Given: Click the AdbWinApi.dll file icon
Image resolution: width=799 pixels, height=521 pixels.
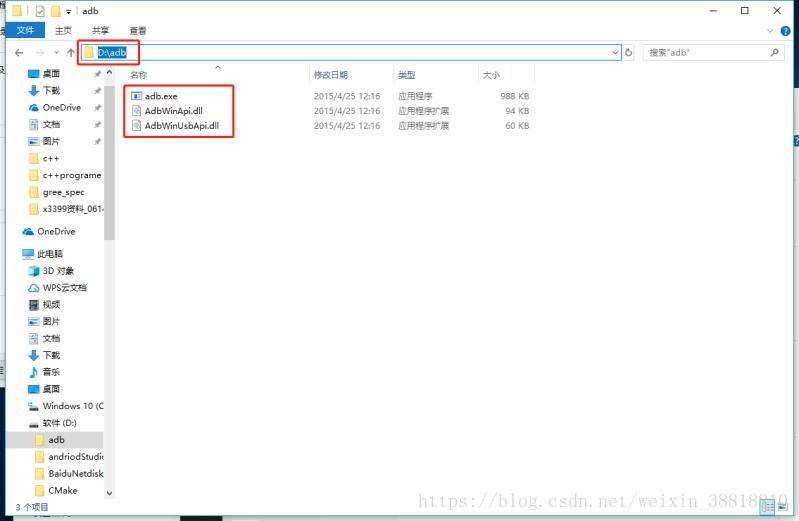Looking at the screenshot, I should click(136, 111).
